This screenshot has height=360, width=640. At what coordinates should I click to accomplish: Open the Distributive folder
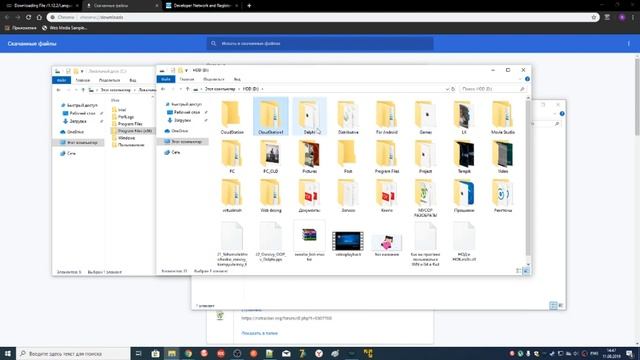click(348, 117)
